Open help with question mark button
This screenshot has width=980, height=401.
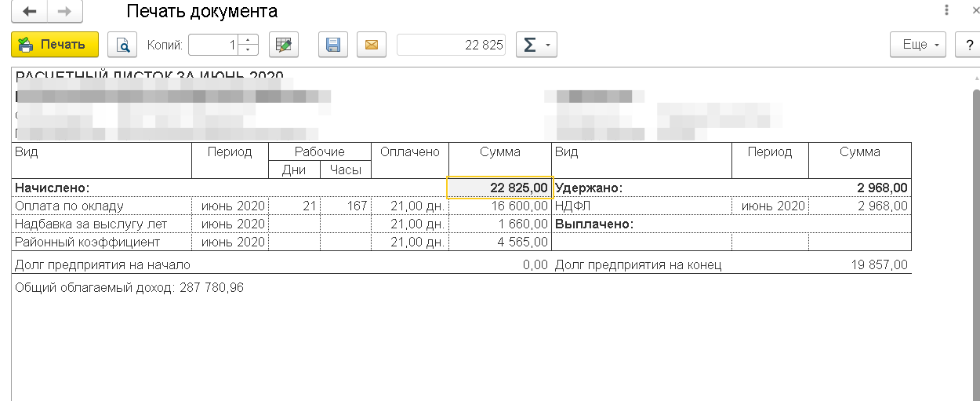[x=968, y=45]
